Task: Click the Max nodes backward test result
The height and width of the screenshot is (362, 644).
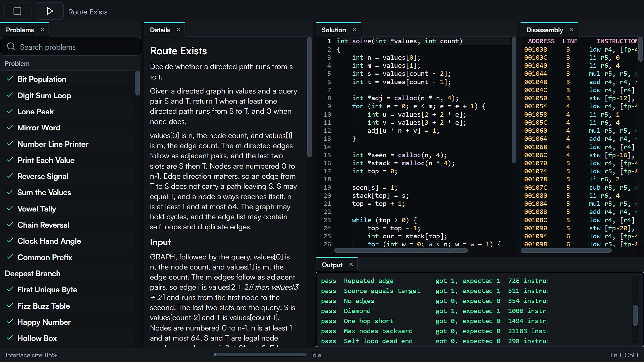Action: pos(434,331)
